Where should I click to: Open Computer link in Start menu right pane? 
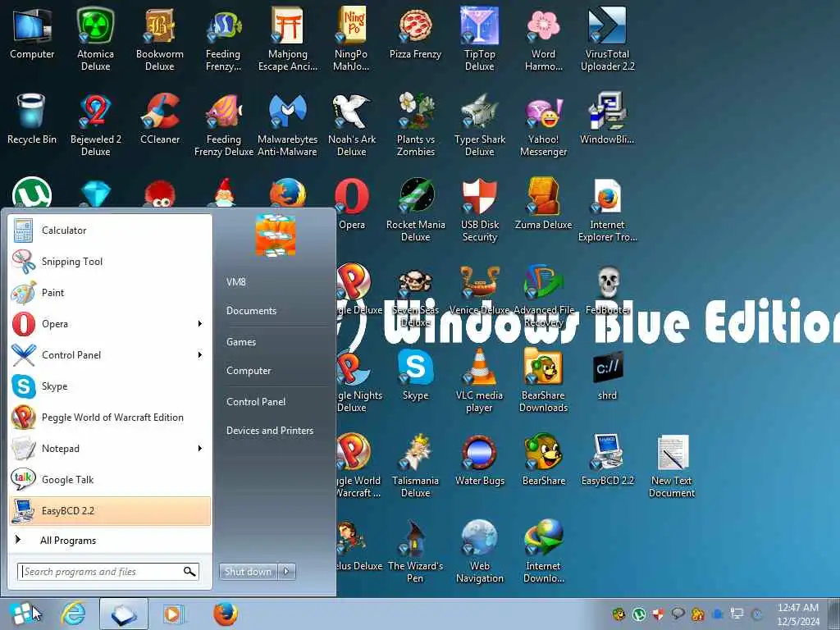point(249,371)
